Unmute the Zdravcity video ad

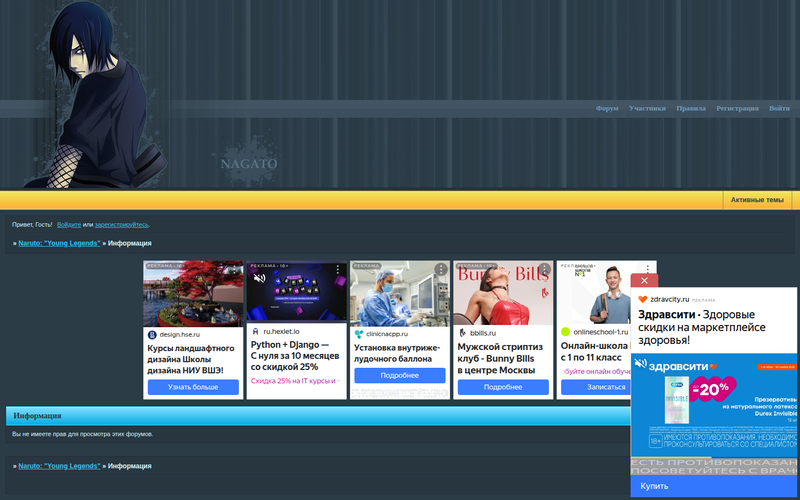[640, 364]
